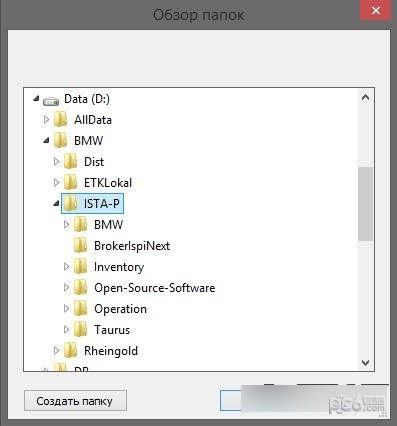Click the Создать папку button
The width and height of the screenshot is (397, 426).
(x=75, y=401)
